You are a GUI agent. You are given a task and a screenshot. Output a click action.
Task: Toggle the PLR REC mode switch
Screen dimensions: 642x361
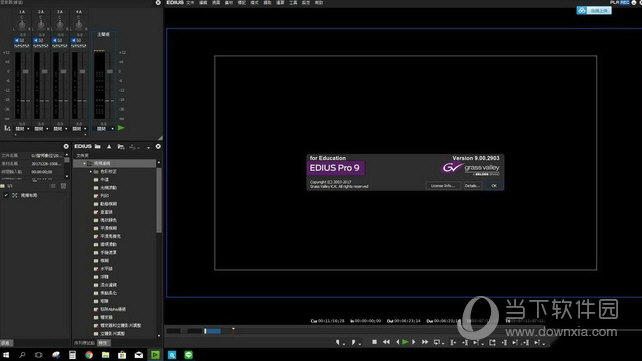(619, 2)
